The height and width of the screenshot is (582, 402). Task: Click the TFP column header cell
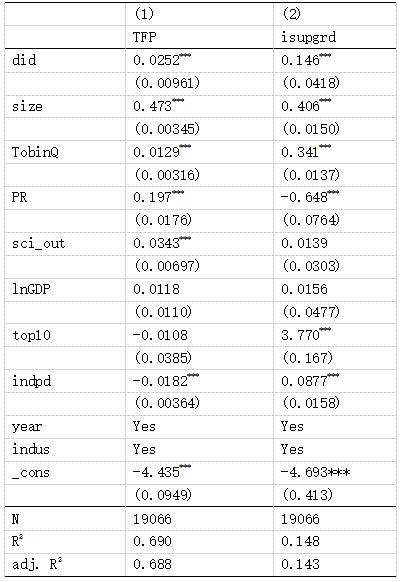(x=200, y=37)
